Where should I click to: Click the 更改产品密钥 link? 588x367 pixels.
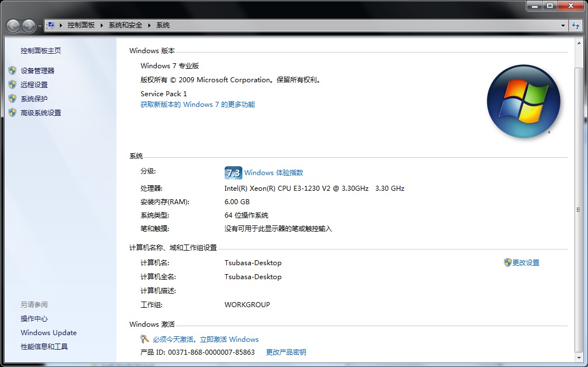point(286,352)
